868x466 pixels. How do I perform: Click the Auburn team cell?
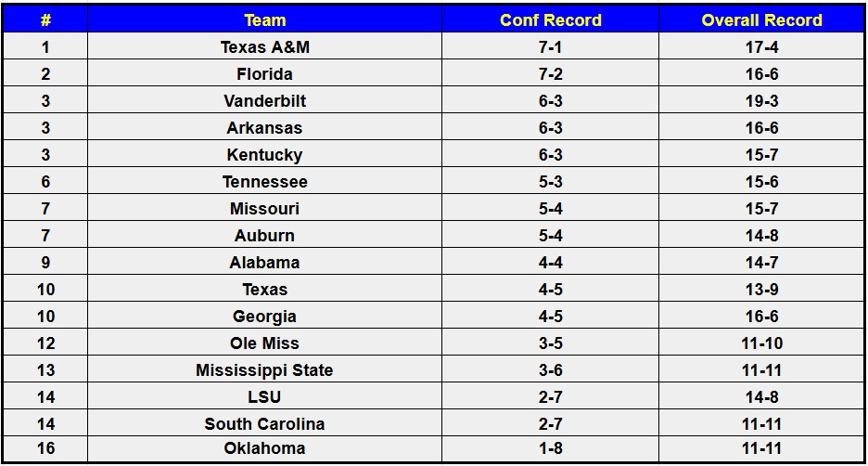tap(264, 236)
